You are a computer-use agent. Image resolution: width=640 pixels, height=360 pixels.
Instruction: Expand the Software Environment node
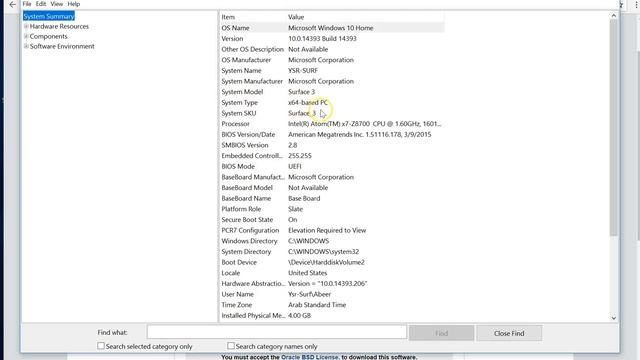click(x=26, y=46)
